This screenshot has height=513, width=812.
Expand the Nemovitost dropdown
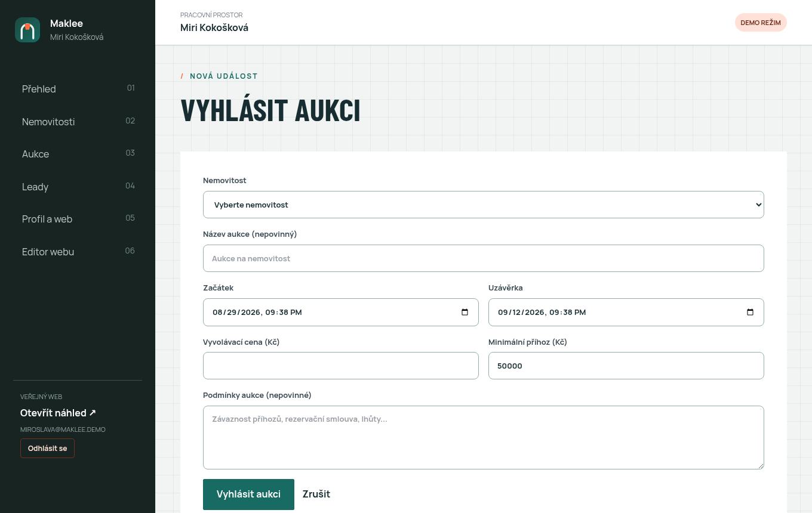484,205
